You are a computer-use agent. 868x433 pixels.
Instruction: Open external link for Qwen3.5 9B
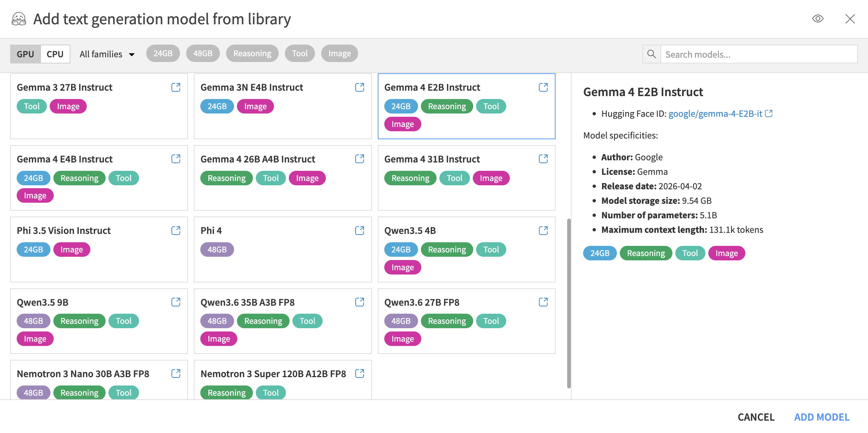pyautogui.click(x=176, y=302)
